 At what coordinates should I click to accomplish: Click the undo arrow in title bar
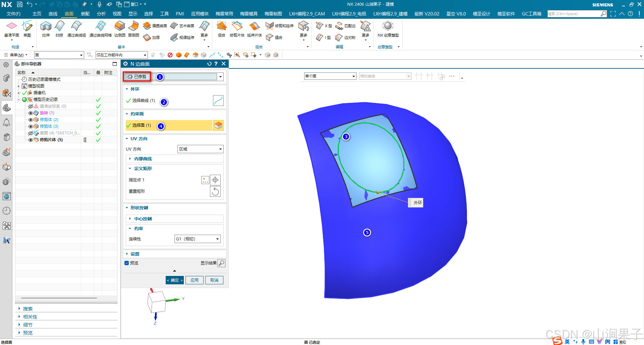click(30, 4)
